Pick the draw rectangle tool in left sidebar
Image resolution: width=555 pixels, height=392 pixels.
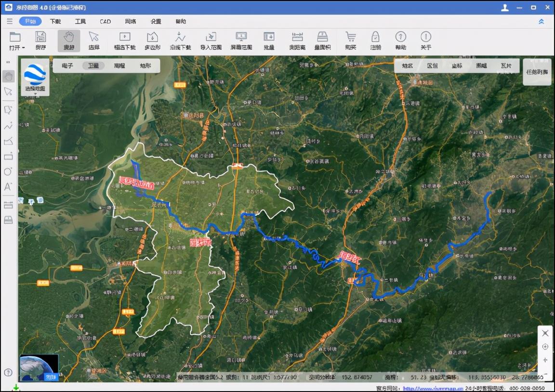click(8, 157)
